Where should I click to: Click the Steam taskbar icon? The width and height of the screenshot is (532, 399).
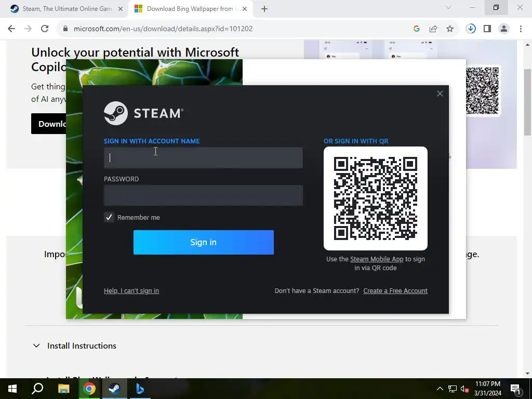click(x=115, y=389)
